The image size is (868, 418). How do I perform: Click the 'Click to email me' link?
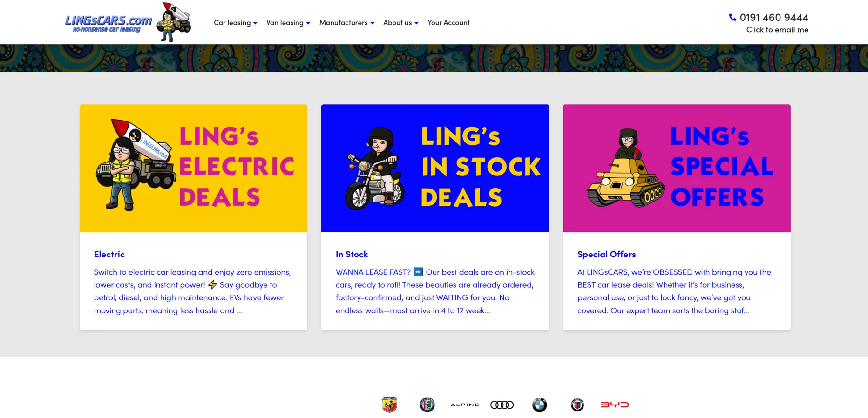point(777,29)
